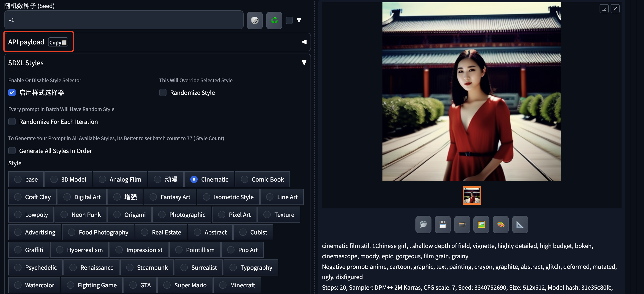Click the zip archive save icon
This screenshot has width=644, height=294.
coord(462,224)
